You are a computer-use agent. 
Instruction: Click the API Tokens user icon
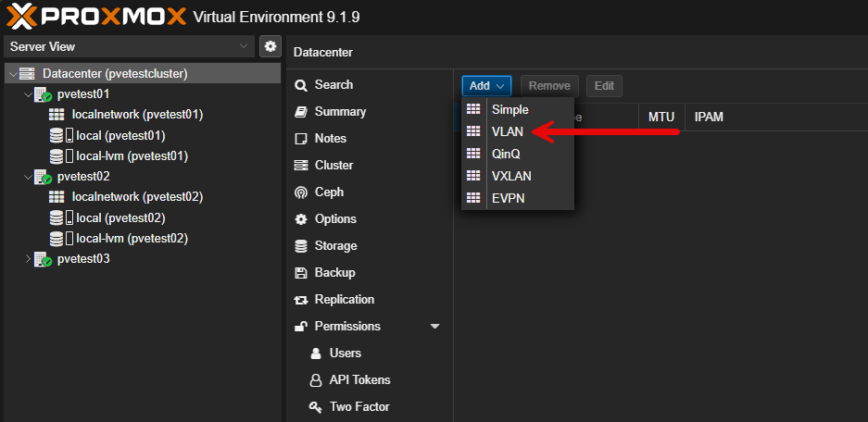315,380
